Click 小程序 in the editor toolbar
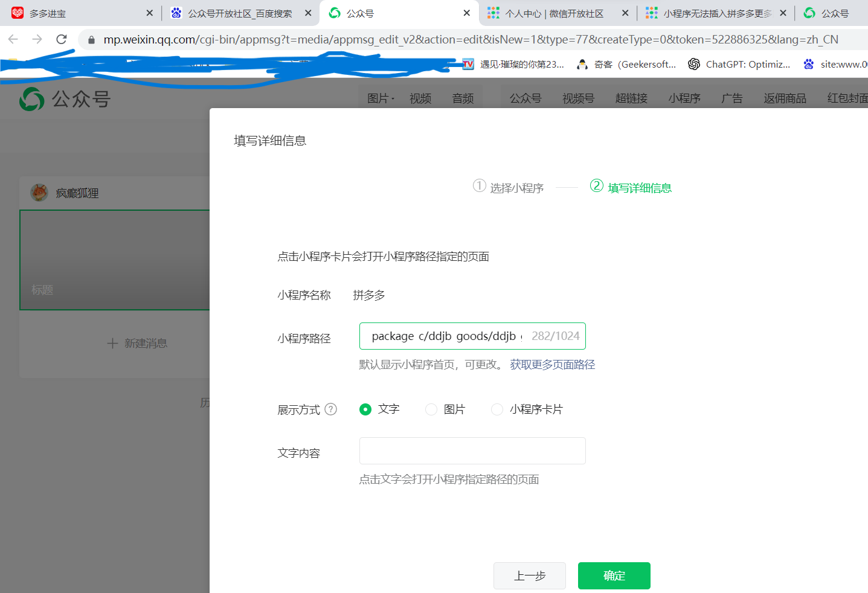This screenshot has width=868, height=593. [684, 98]
